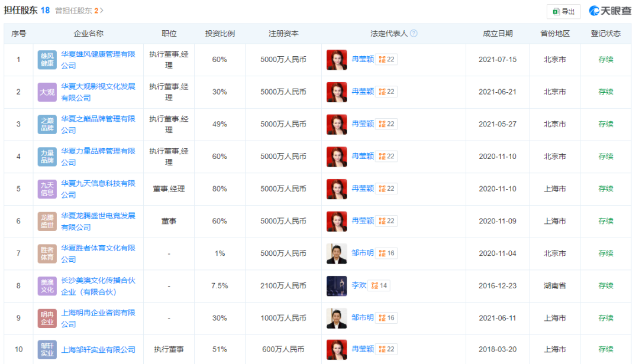Click the 董事,经理 position cell
639x364 pixels.
click(169, 189)
